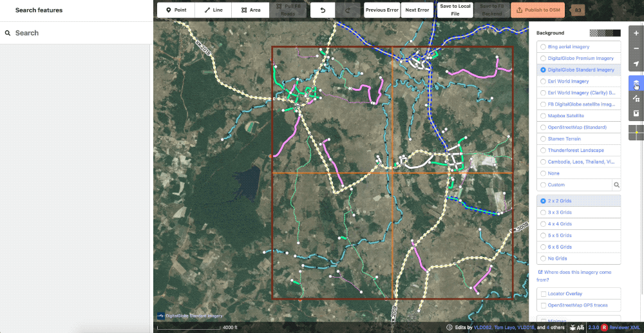Select Esri World Imagery (Clarity) background
Viewport: 644px width, 333px height.
[579, 93]
